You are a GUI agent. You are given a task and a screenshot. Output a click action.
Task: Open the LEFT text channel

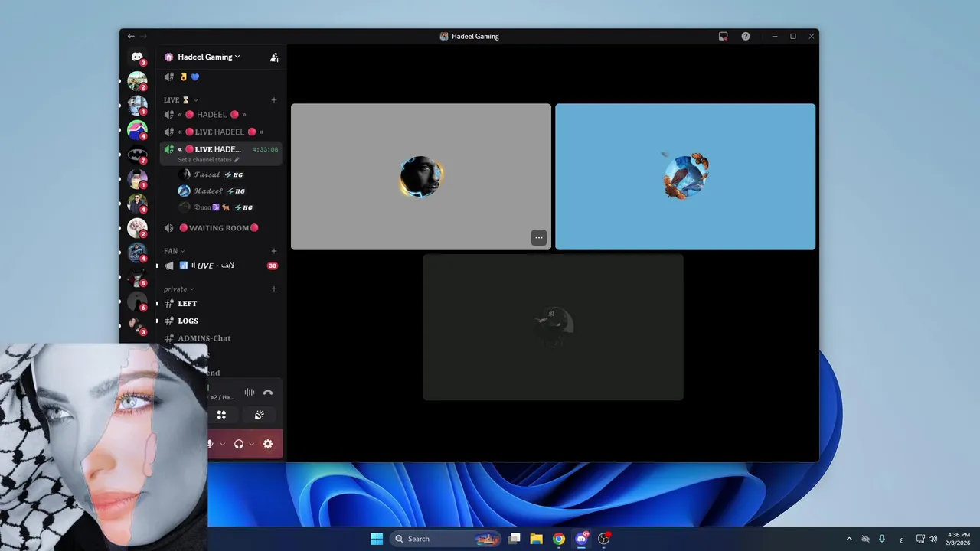(x=220, y=304)
